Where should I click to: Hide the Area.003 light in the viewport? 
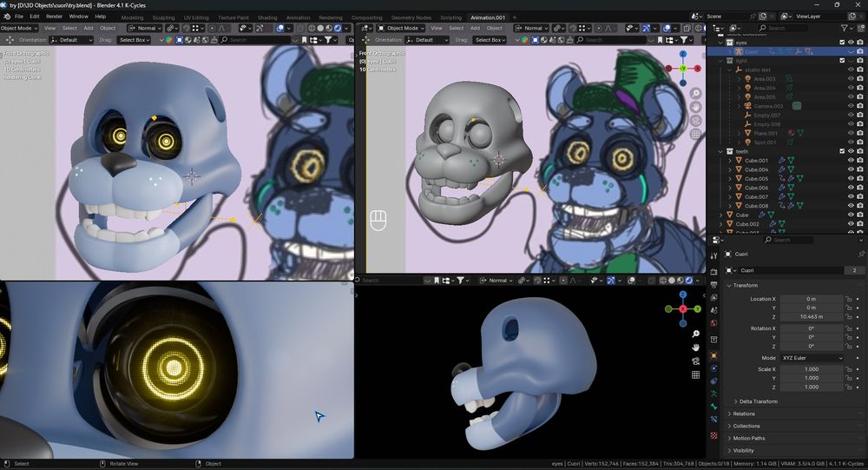point(851,79)
